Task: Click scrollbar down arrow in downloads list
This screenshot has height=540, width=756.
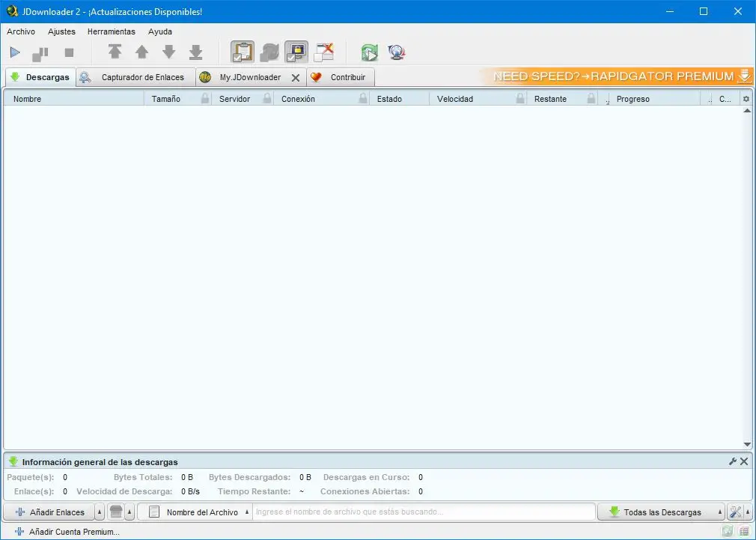Action: click(747, 444)
